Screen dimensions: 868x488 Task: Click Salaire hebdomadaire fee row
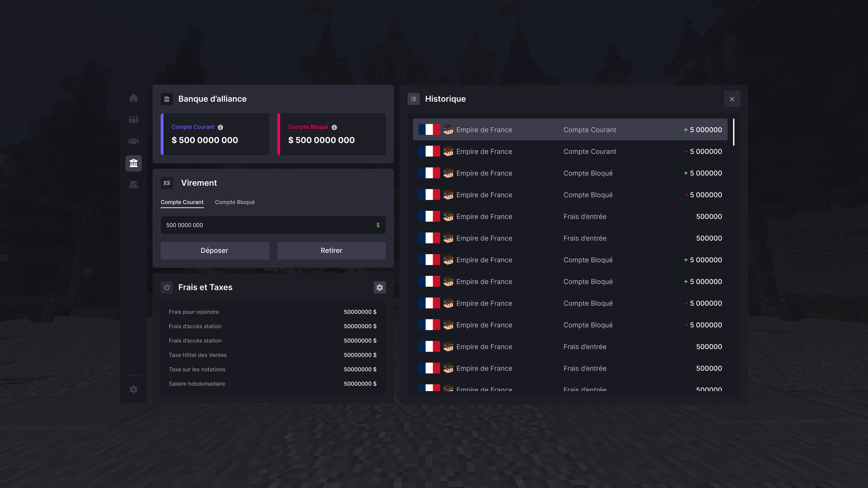tap(273, 384)
